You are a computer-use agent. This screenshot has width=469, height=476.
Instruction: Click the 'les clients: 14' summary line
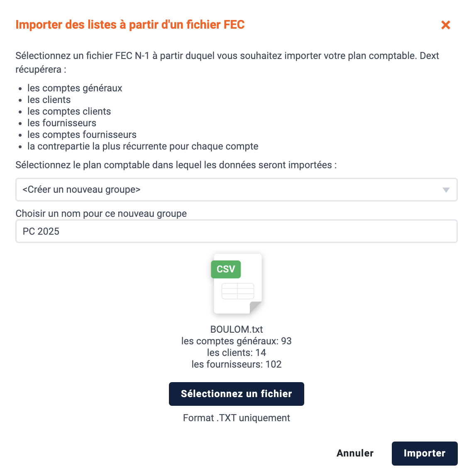tap(236, 353)
